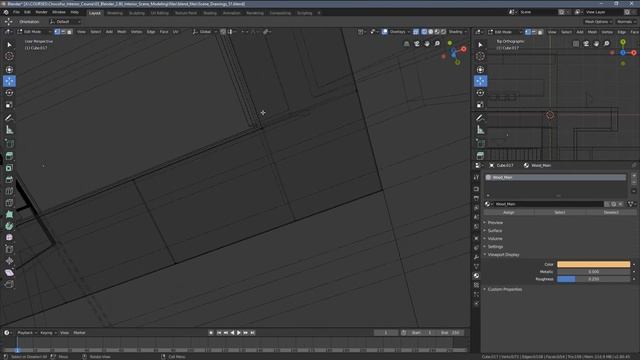Open the Texture properties tab

coord(476,285)
